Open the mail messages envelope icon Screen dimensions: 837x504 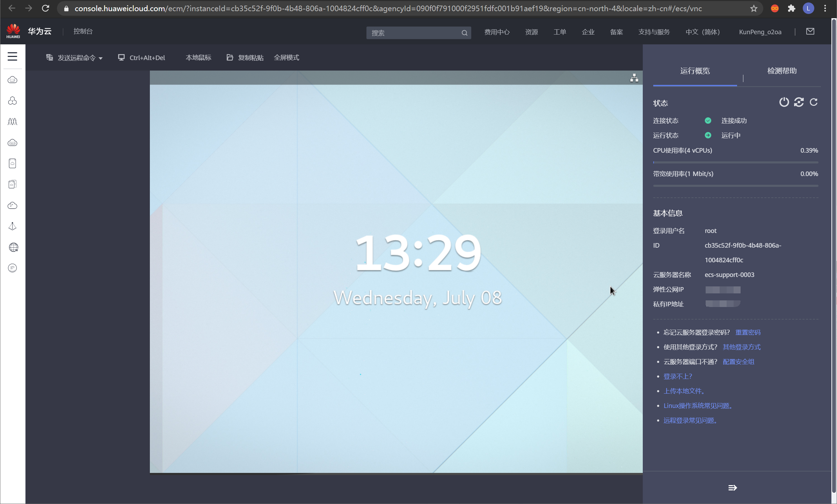[x=810, y=31]
